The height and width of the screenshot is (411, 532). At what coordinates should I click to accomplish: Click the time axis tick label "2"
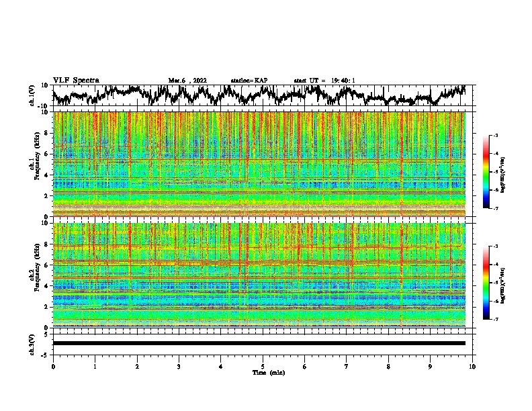[x=137, y=367]
